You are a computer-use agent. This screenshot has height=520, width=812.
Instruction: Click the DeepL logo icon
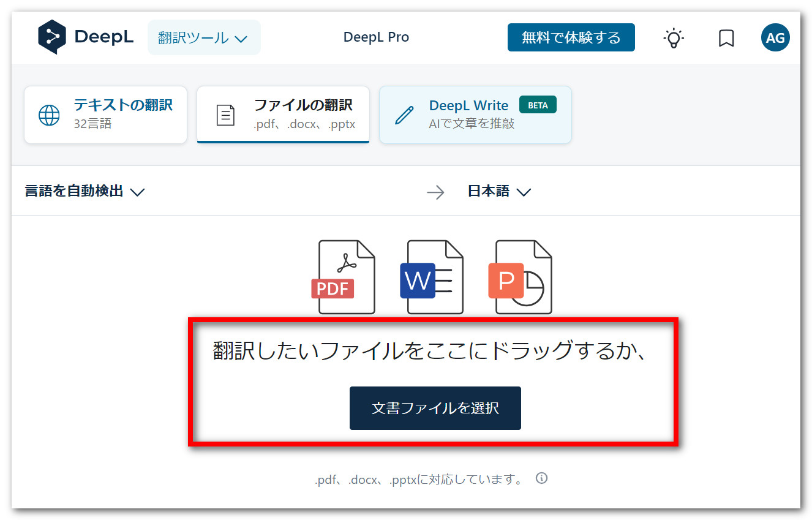[51, 37]
